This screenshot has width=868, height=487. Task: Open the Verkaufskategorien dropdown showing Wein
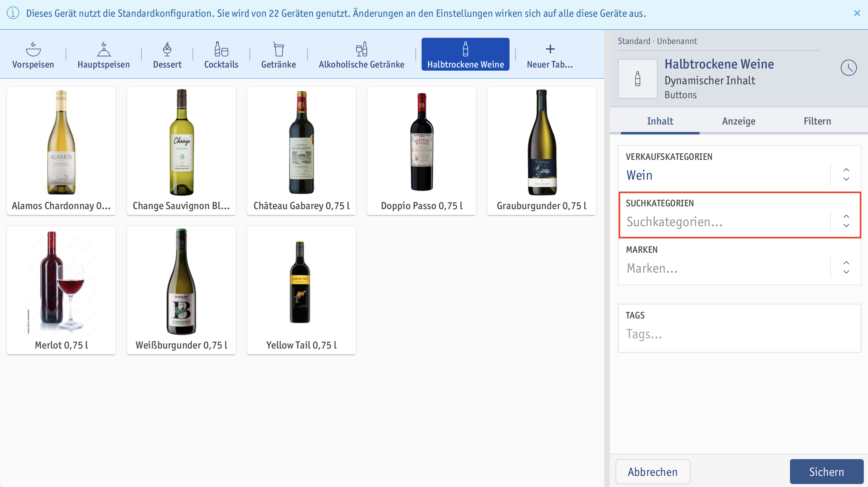pyautogui.click(x=739, y=168)
